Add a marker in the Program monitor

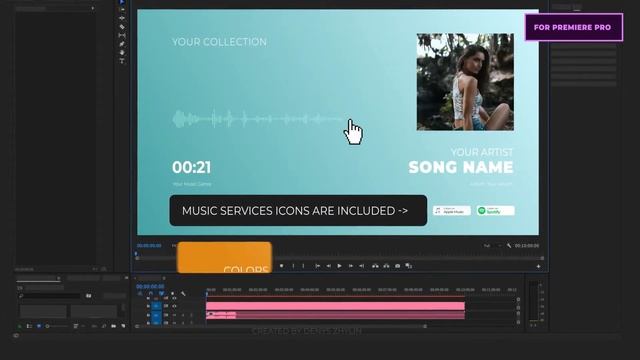click(282, 266)
